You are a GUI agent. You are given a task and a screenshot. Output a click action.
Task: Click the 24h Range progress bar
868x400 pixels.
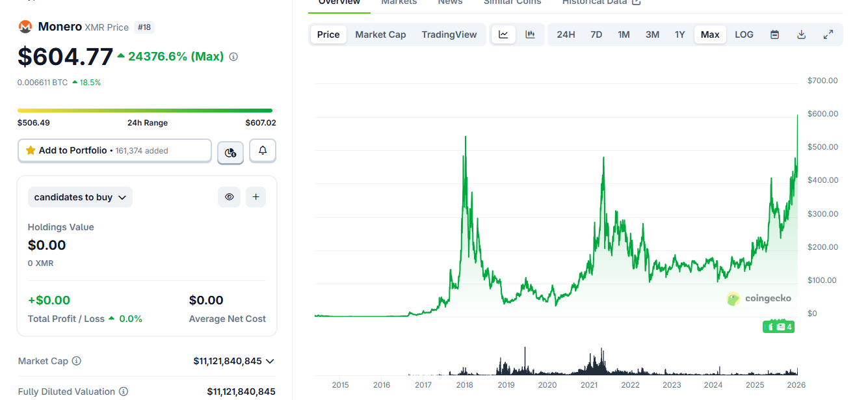[145, 111]
